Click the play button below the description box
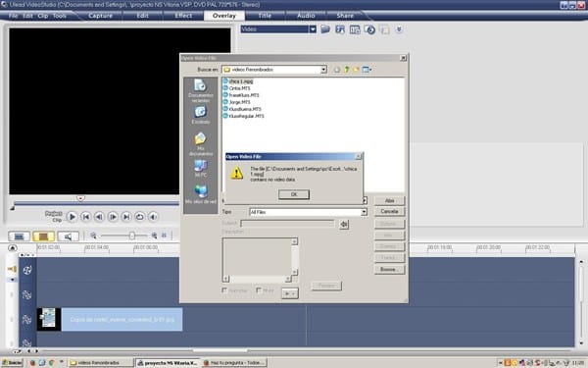 (x=289, y=293)
